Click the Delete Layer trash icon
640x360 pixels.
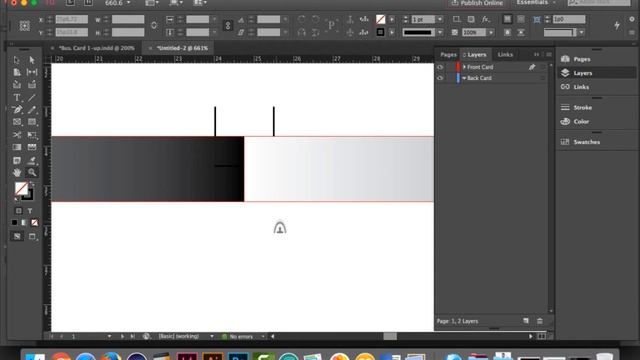[540, 321]
